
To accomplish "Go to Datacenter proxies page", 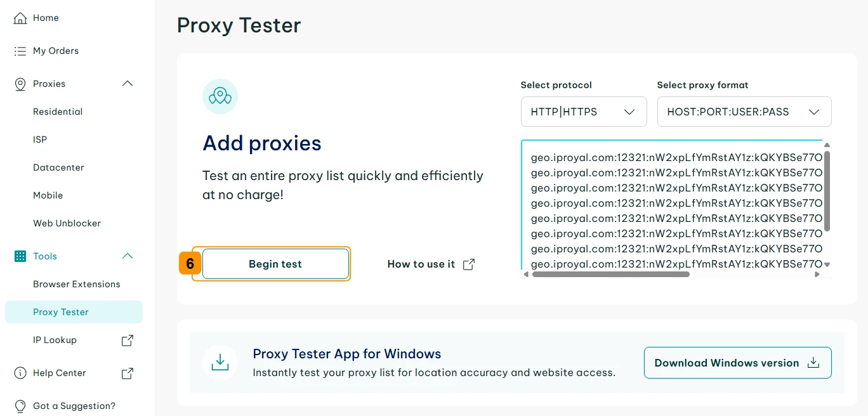I will point(58,167).
